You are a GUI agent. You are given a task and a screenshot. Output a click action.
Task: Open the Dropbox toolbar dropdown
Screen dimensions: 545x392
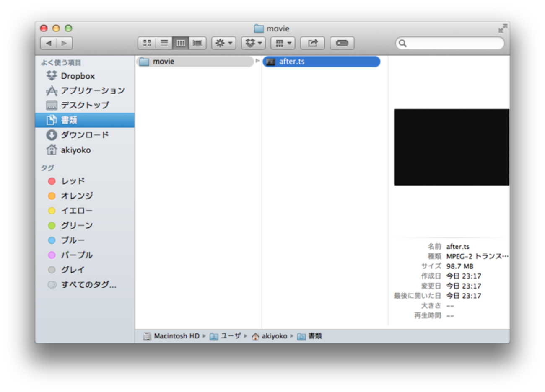point(253,43)
